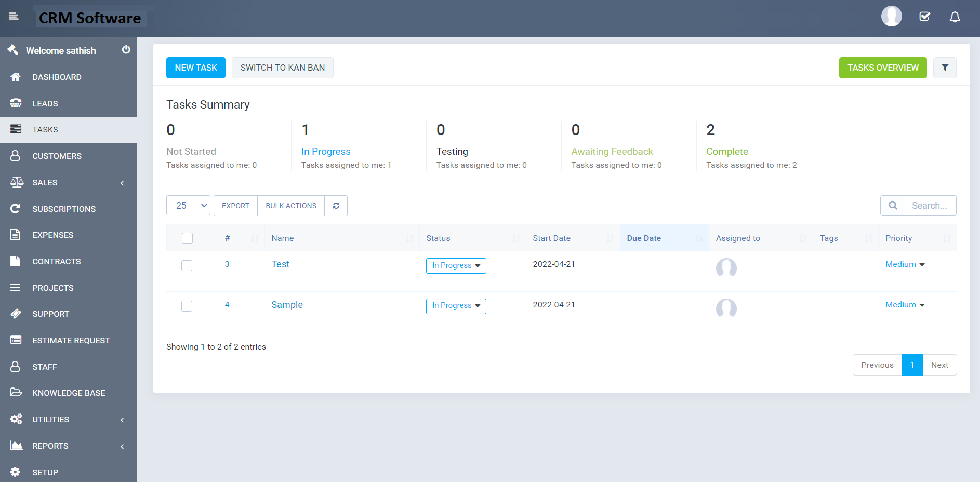Screen dimensions: 980x482
Task: Open the notifications bell icon
Action: pyautogui.click(x=955, y=17)
